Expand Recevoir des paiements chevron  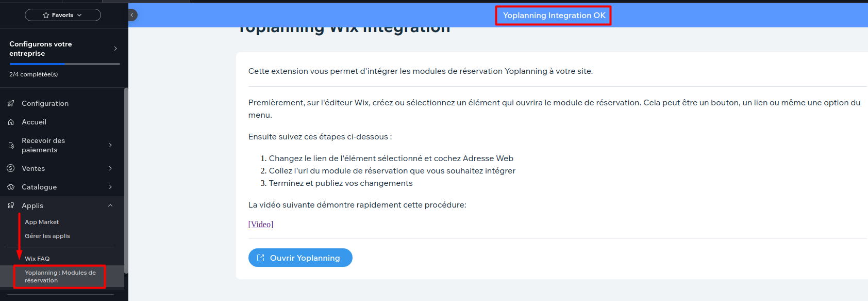pyautogui.click(x=110, y=146)
